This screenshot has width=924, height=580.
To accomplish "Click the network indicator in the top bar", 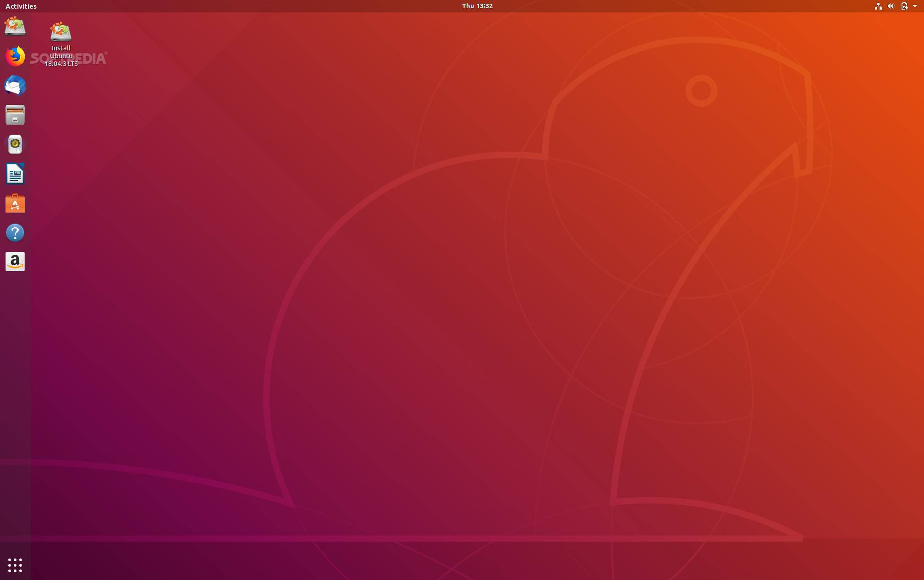I will (x=879, y=6).
